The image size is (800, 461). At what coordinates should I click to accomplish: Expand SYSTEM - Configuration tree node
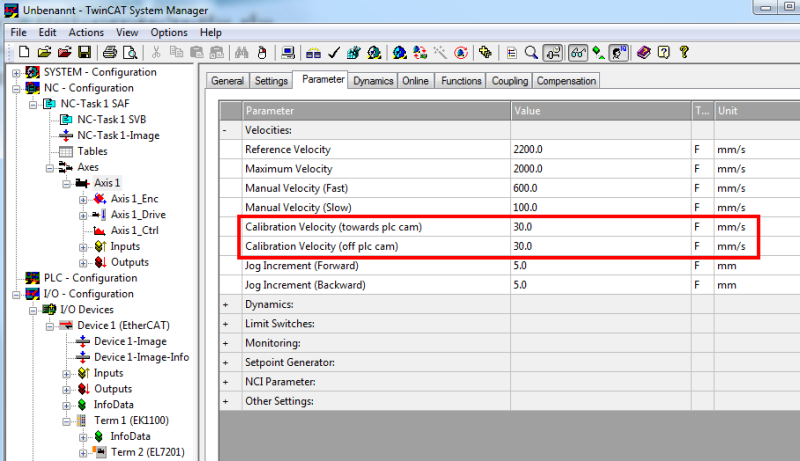(16, 73)
